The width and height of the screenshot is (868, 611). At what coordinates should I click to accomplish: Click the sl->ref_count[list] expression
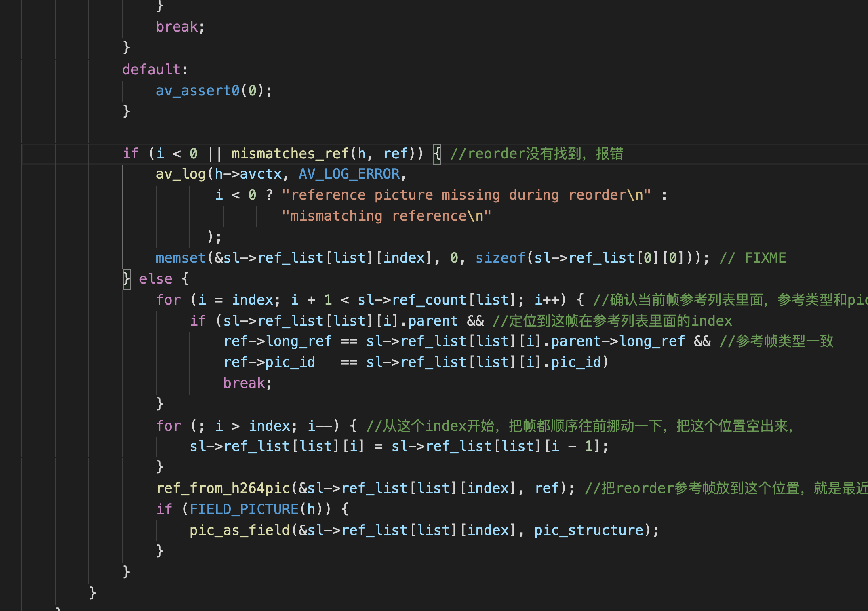click(437, 300)
